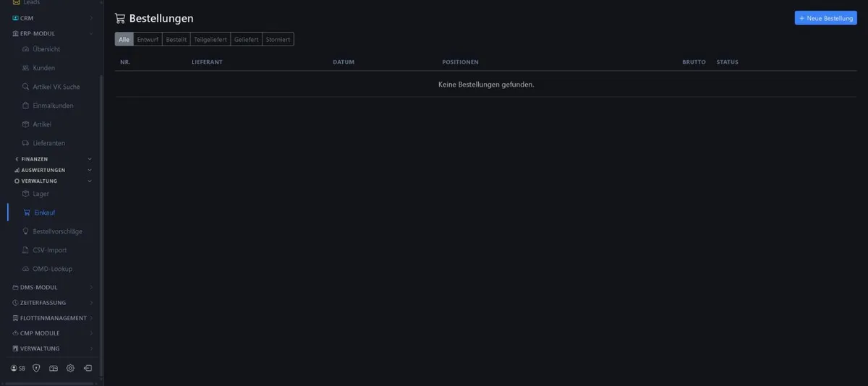Expand the CRM module chevron
Viewport: 868px width, 386px height.
pyautogui.click(x=91, y=18)
